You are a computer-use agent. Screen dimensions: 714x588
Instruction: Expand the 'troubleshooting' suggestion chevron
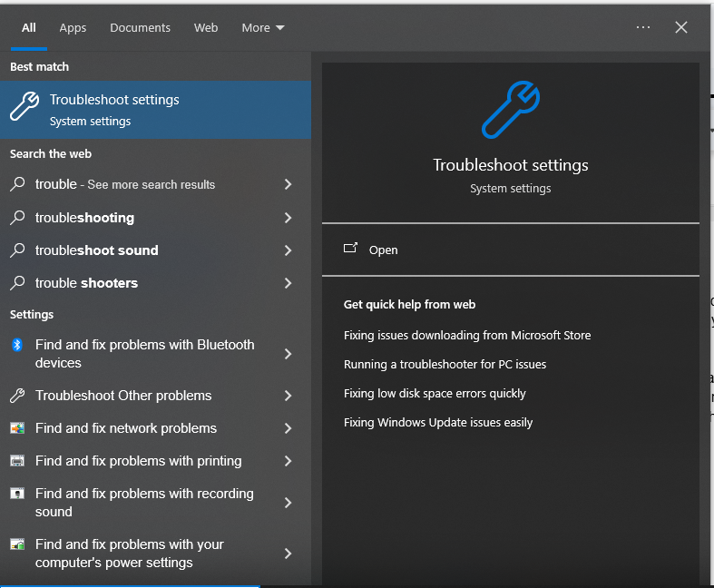click(288, 218)
